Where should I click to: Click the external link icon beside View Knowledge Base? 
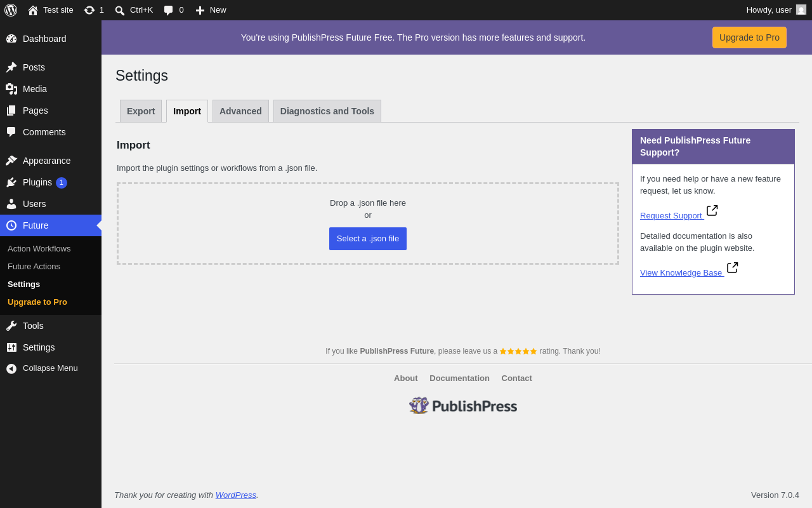point(733,267)
